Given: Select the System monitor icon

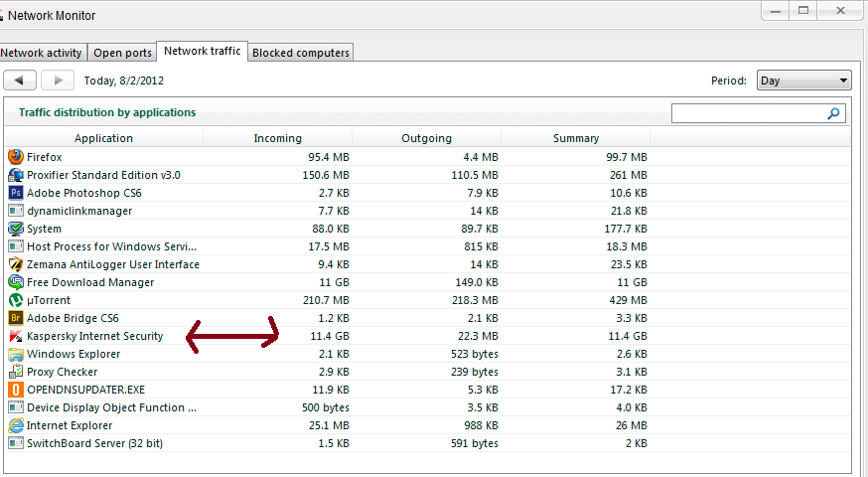Looking at the screenshot, I should [x=16, y=229].
